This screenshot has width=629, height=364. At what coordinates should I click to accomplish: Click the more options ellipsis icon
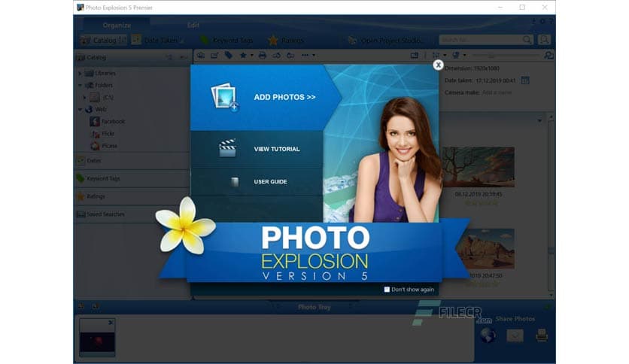point(305,56)
